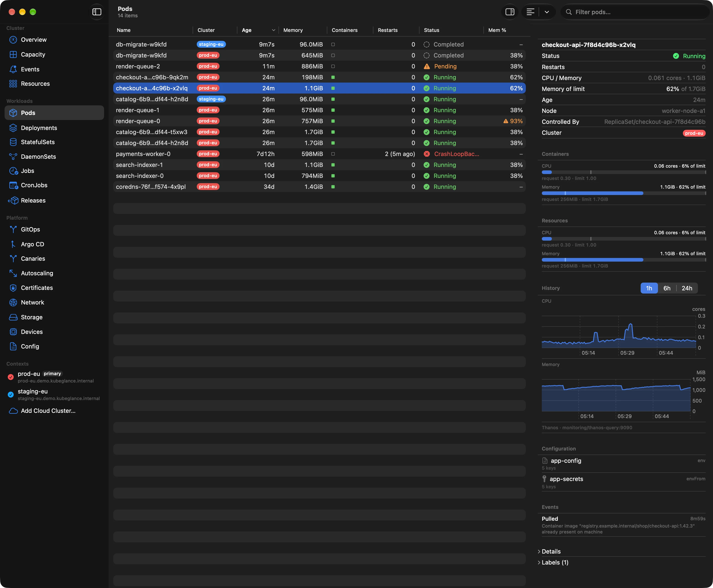Screen dimensions: 713x588
Task: Click the Containers memory usage bar
Action: tap(624, 193)
